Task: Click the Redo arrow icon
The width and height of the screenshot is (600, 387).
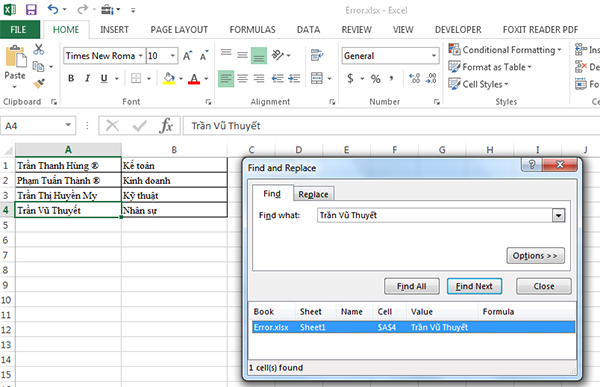Action: pyautogui.click(x=82, y=9)
